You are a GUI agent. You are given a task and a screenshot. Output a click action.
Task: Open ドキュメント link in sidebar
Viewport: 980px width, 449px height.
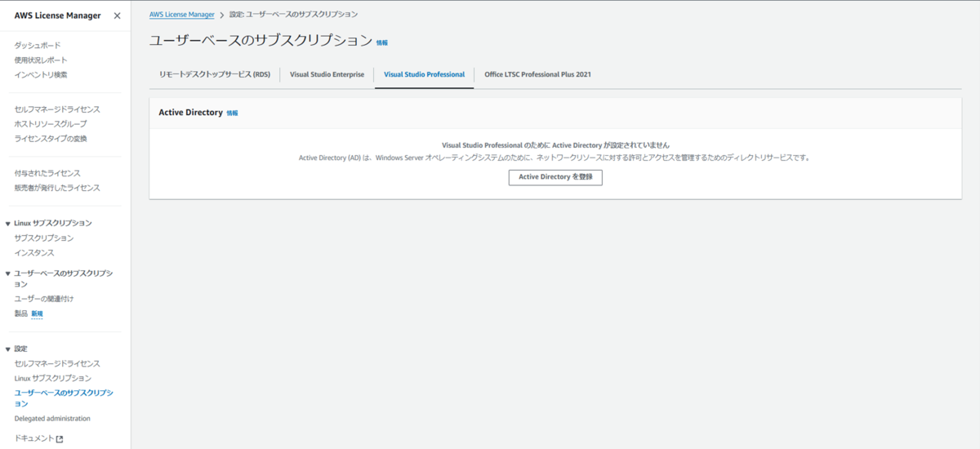34,438
